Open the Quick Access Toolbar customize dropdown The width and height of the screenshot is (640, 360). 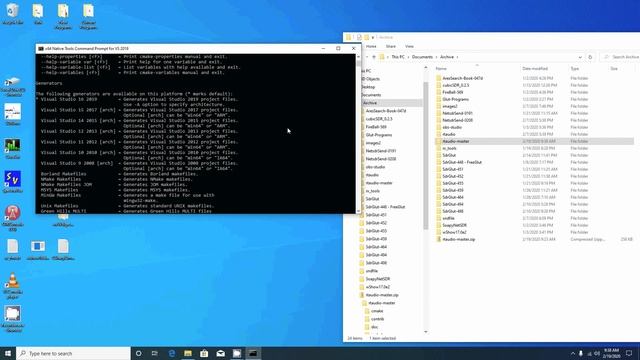tap(373, 38)
